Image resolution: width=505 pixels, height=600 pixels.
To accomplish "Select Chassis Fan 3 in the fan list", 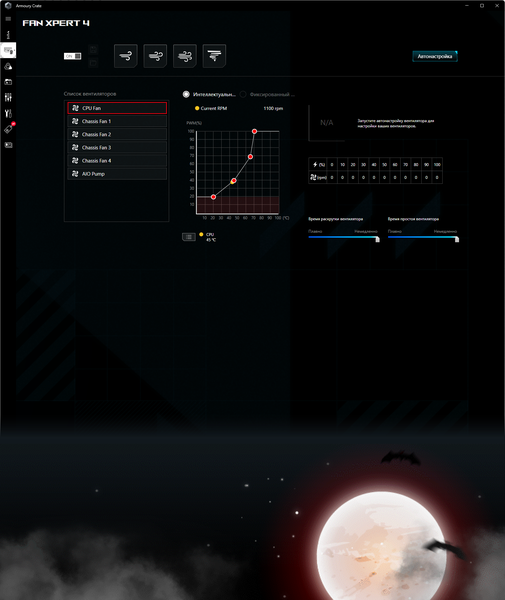I will pos(117,147).
